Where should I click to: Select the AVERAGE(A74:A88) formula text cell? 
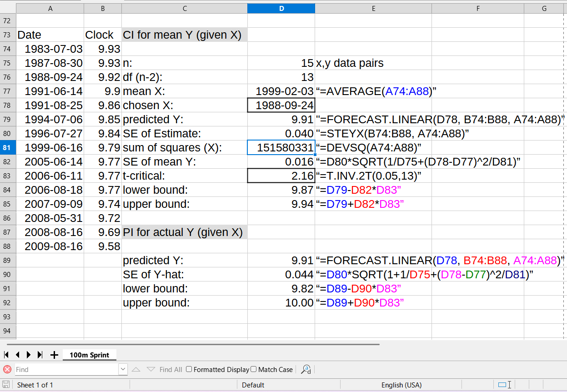(x=373, y=91)
